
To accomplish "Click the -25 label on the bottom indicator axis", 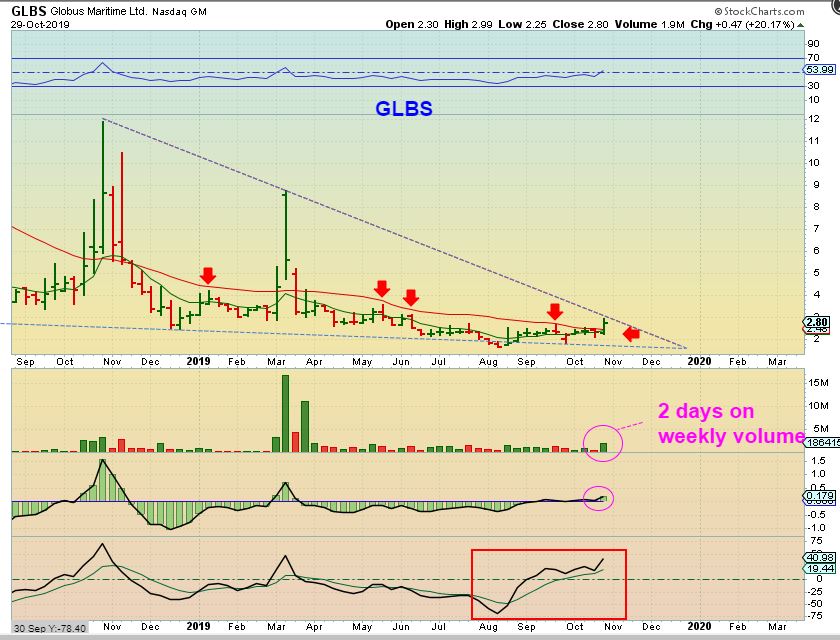I will click(x=814, y=592).
